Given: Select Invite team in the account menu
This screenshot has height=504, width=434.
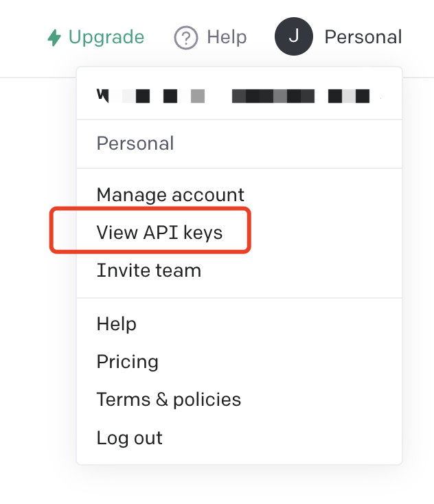Looking at the screenshot, I should click(149, 271).
